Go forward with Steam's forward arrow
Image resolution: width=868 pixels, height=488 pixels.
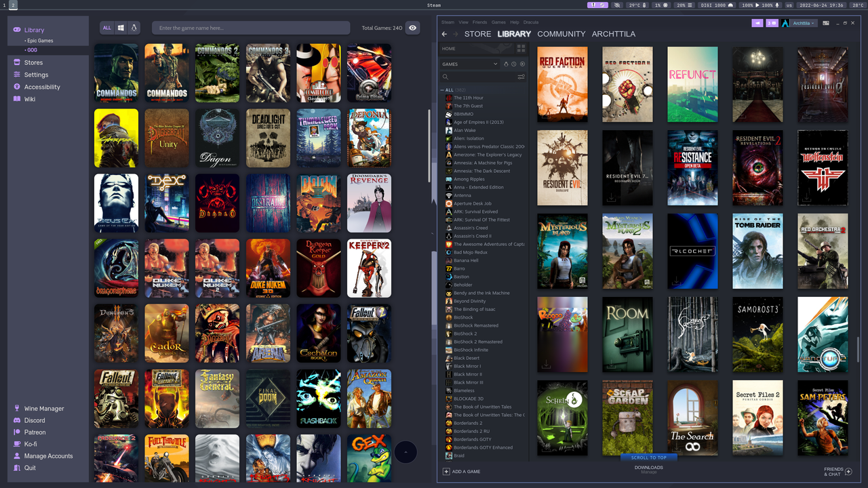click(456, 34)
